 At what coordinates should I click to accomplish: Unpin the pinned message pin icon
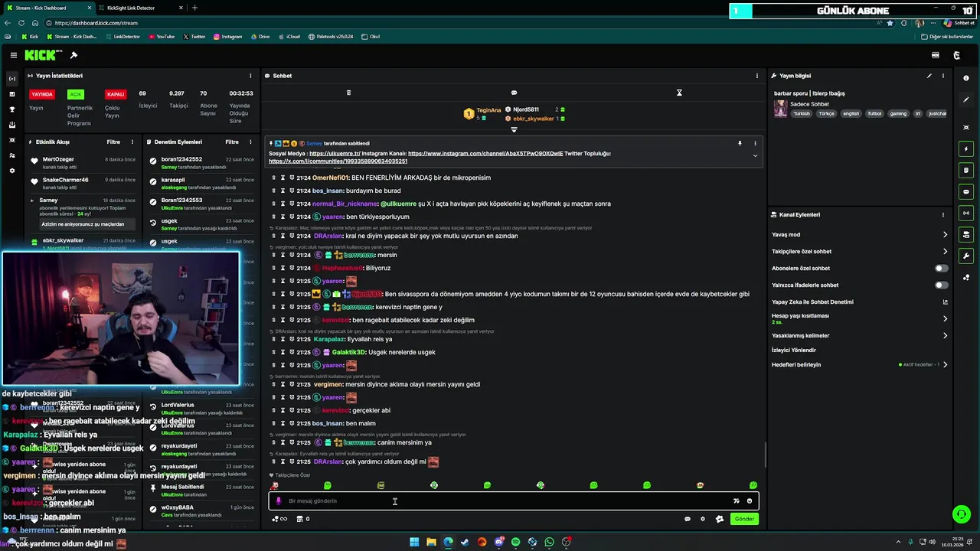[740, 143]
